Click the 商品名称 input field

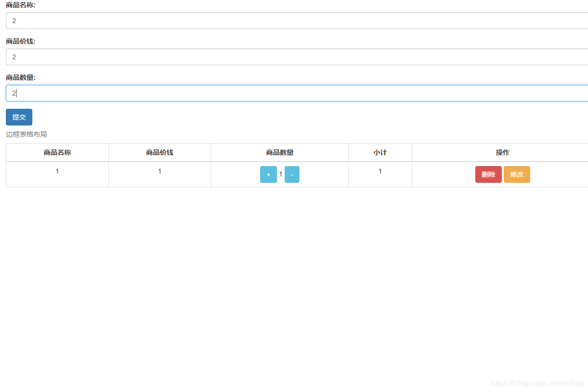(297, 21)
